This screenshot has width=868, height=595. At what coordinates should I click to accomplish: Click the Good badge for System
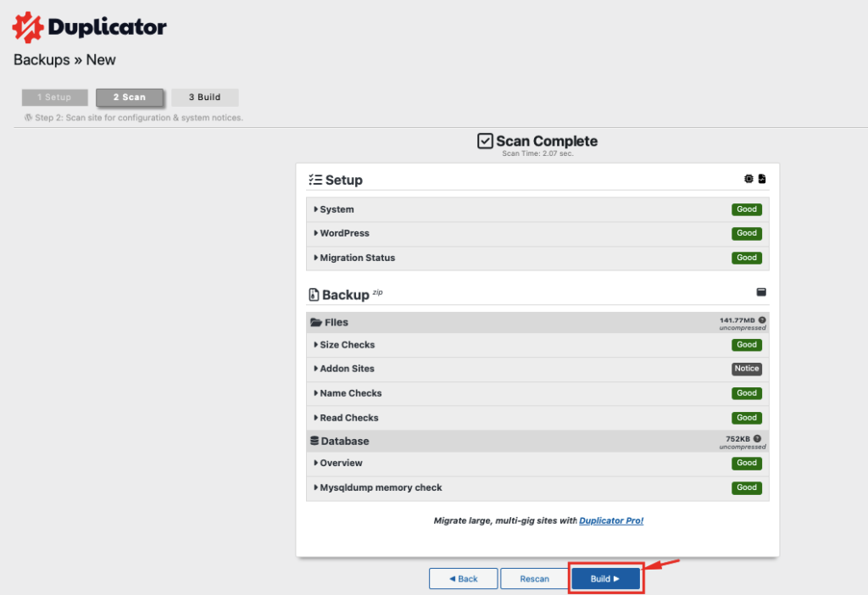(747, 209)
